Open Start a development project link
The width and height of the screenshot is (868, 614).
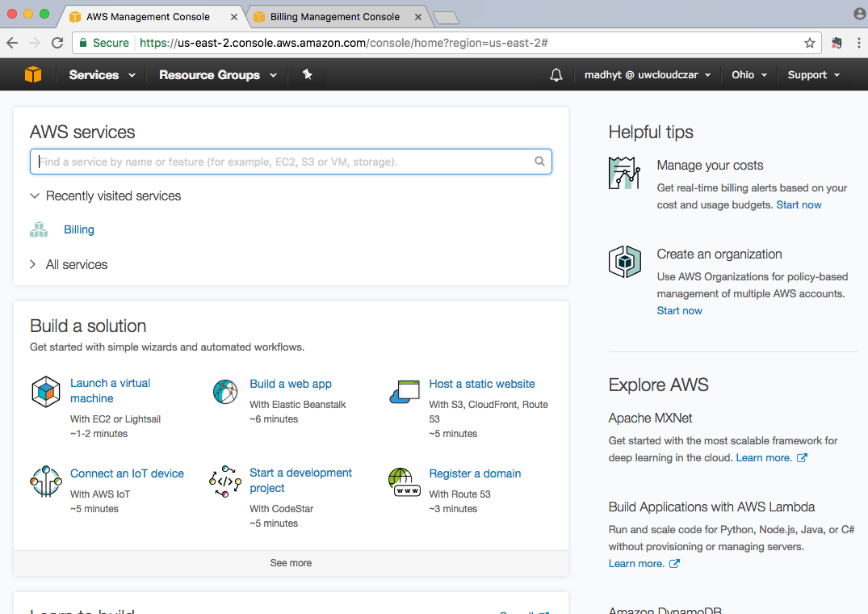pos(300,481)
